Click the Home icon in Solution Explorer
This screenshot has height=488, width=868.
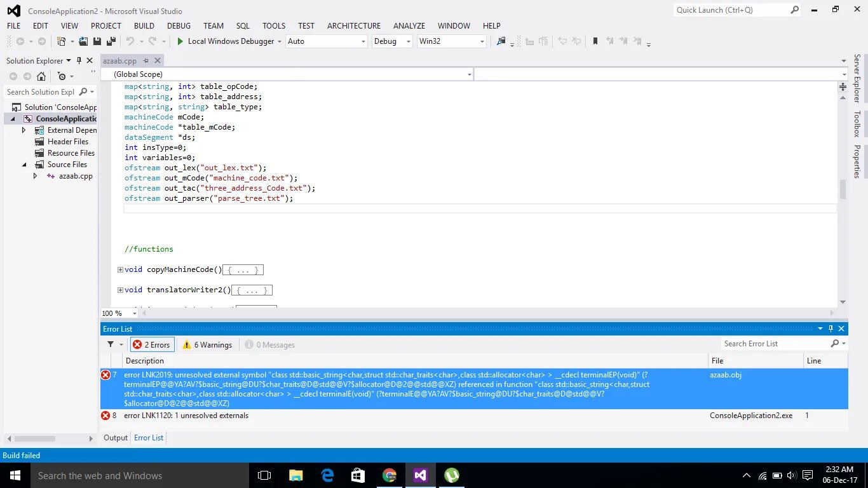(x=41, y=76)
